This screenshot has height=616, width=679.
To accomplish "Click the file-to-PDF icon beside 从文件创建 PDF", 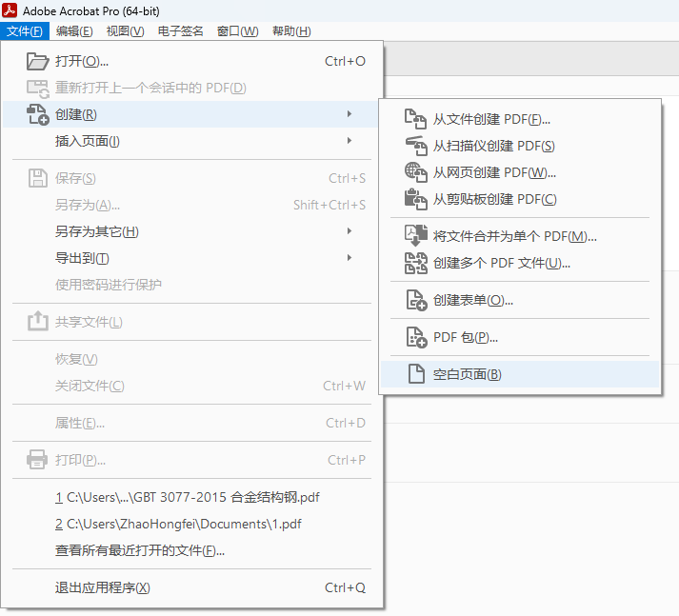I will [416, 119].
